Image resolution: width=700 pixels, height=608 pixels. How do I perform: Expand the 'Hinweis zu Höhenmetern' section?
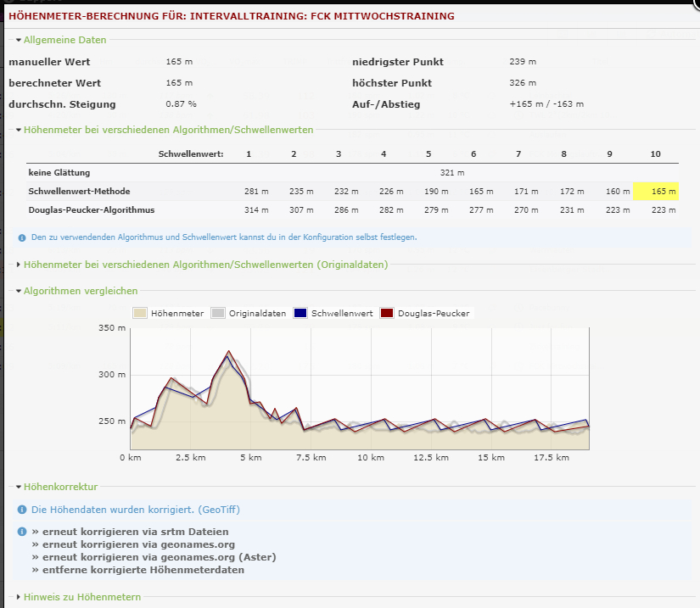[81, 597]
